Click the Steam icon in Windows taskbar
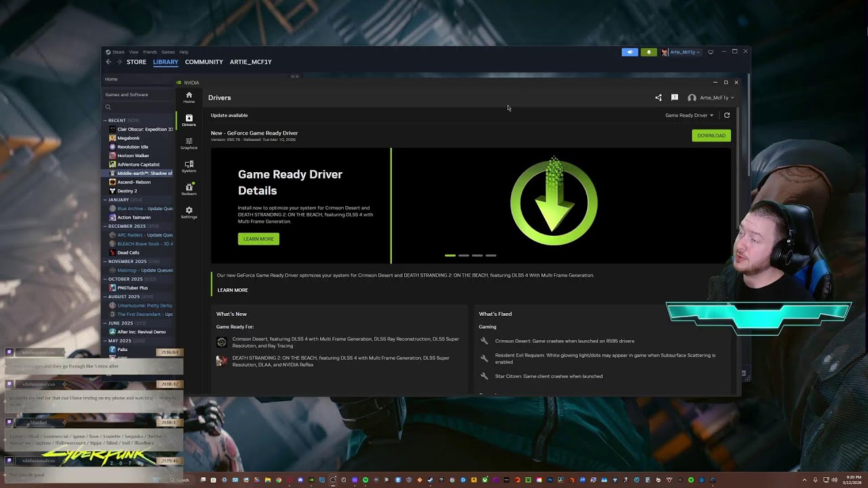Image resolution: width=868 pixels, height=488 pixels. click(x=430, y=480)
